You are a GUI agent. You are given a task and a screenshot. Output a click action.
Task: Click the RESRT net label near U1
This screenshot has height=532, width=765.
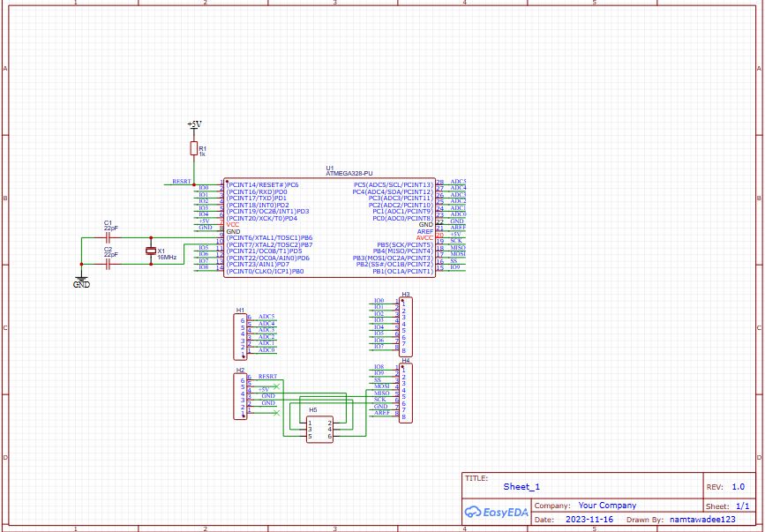coord(181,182)
